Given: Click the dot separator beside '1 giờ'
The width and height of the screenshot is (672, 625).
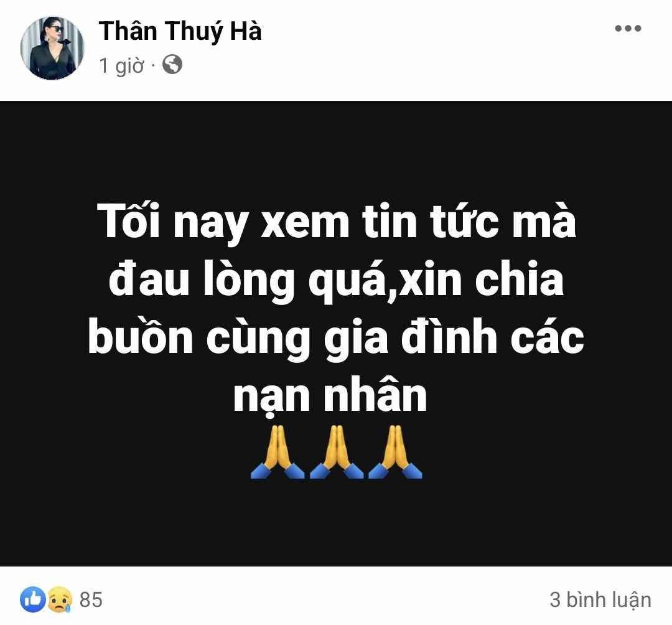Looking at the screenshot, I should (x=153, y=65).
